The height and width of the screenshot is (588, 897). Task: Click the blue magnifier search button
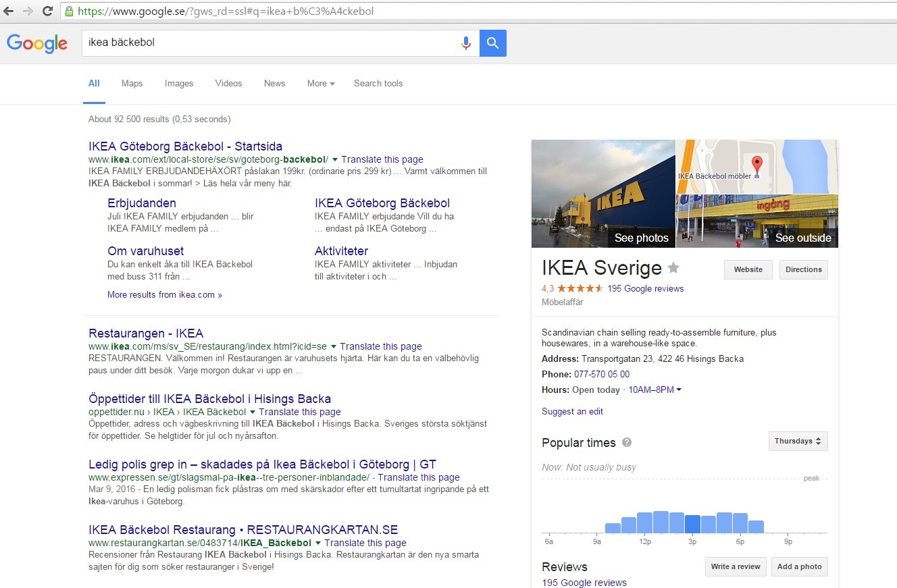coord(493,43)
